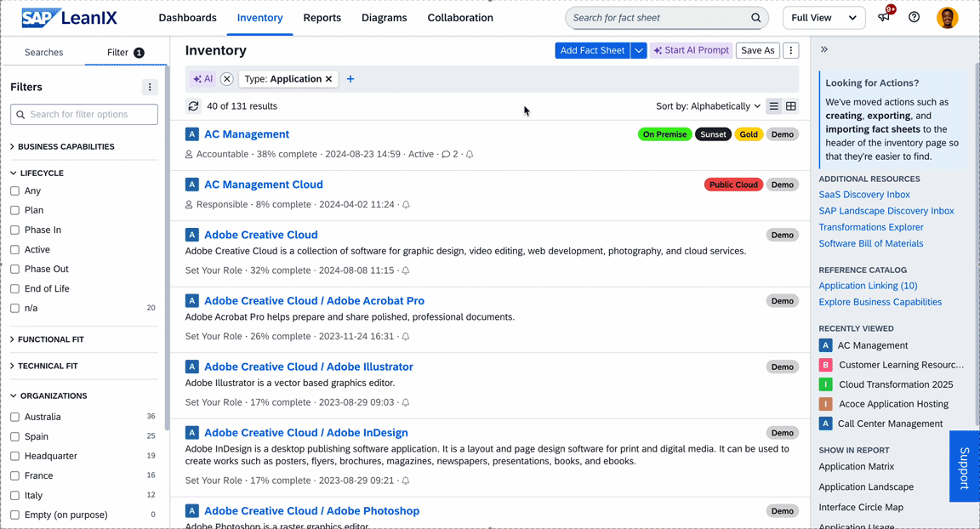Open the SaaS Discovery Inbox link
980x529 pixels.
click(x=864, y=195)
